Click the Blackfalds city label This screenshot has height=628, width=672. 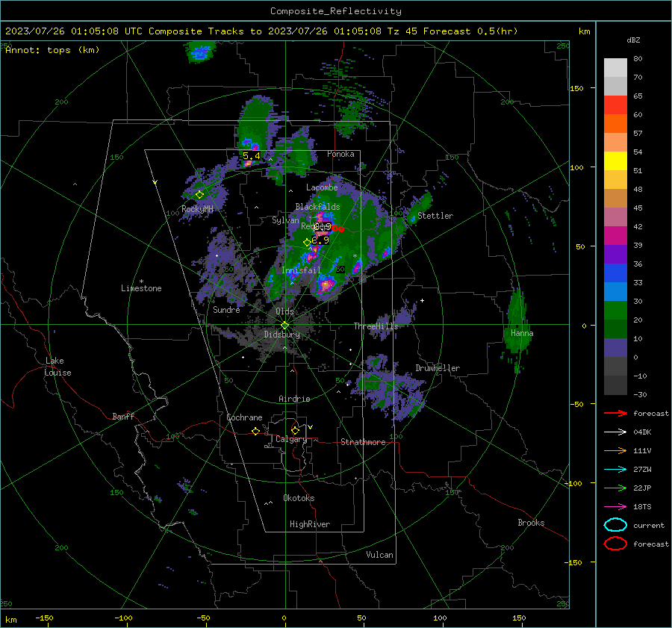(x=317, y=207)
